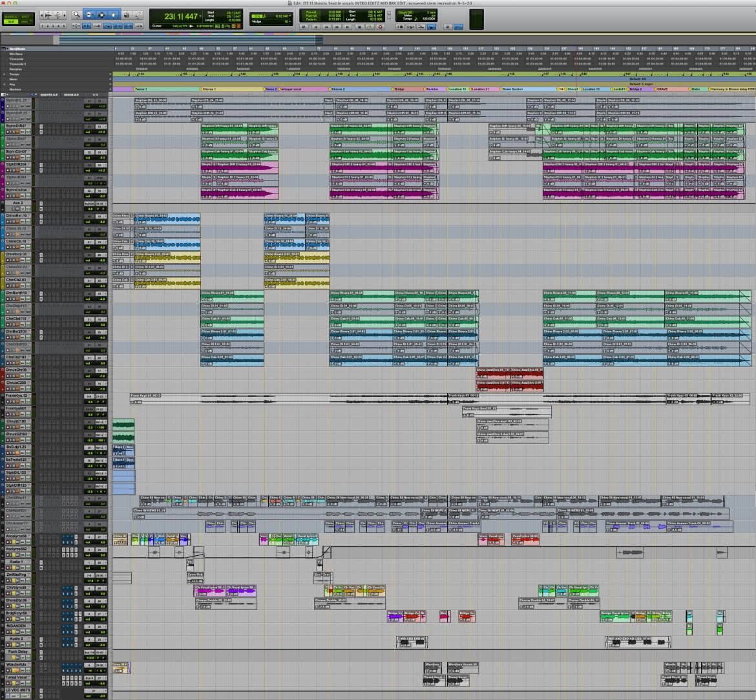Image resolution: width=756 pixels, height=700 pixels.
Task: Select the Scrubber speaker tool
Action: point(126,15)
